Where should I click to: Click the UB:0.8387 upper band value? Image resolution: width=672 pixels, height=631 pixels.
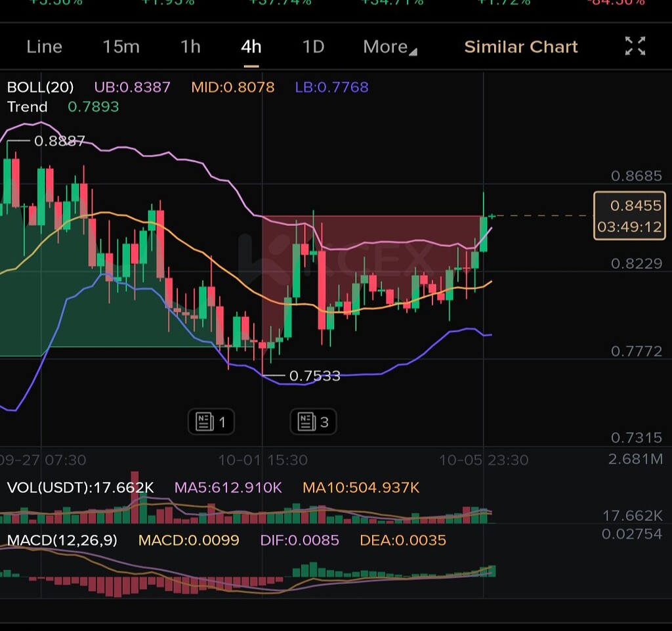point(133,87)
